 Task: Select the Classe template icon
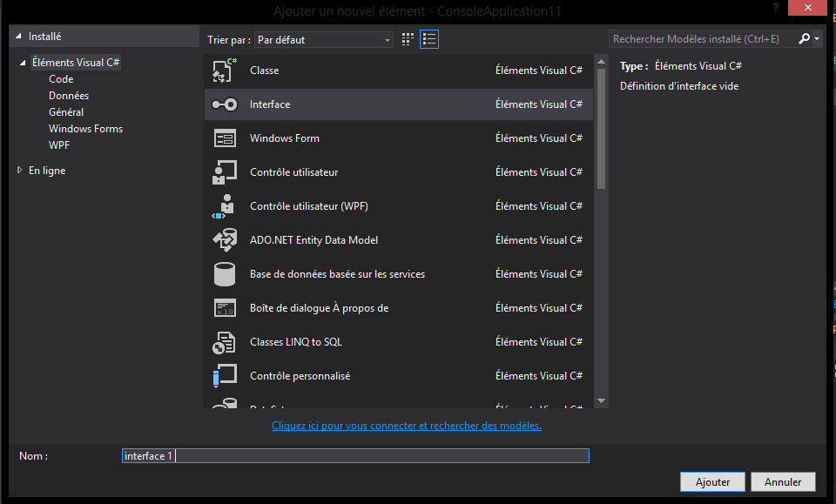(224, 70)
